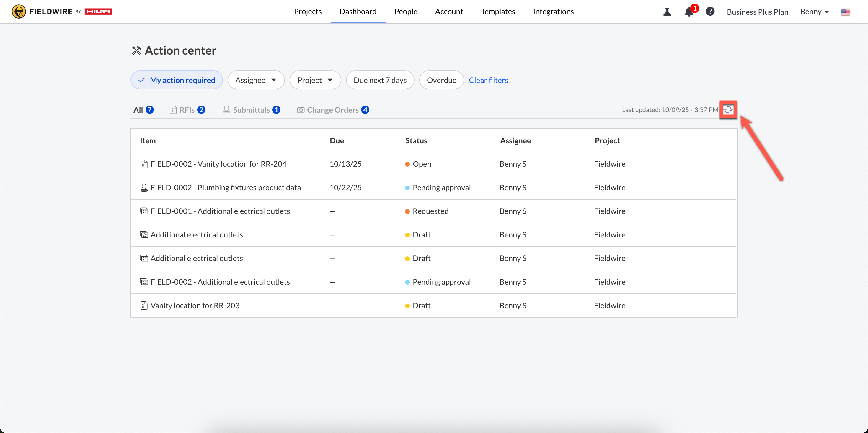This screenshot has width=868, height=433.
Task: Open the Project filter dropdown
Action: click(x=315, y=80)
